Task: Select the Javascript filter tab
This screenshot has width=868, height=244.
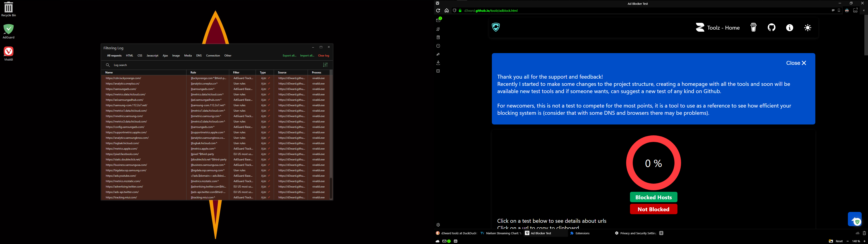Action: coord(152,56)
